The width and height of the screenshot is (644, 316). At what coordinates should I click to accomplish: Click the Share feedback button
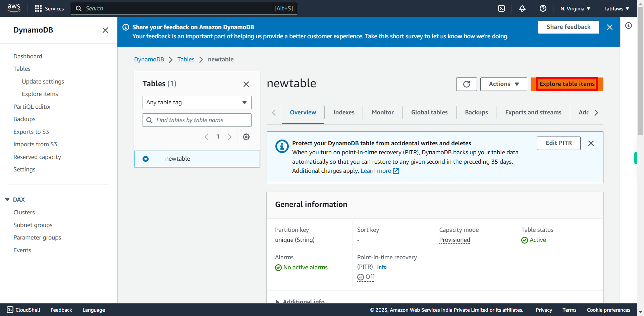pyautogui.click(x=569, y=27)
